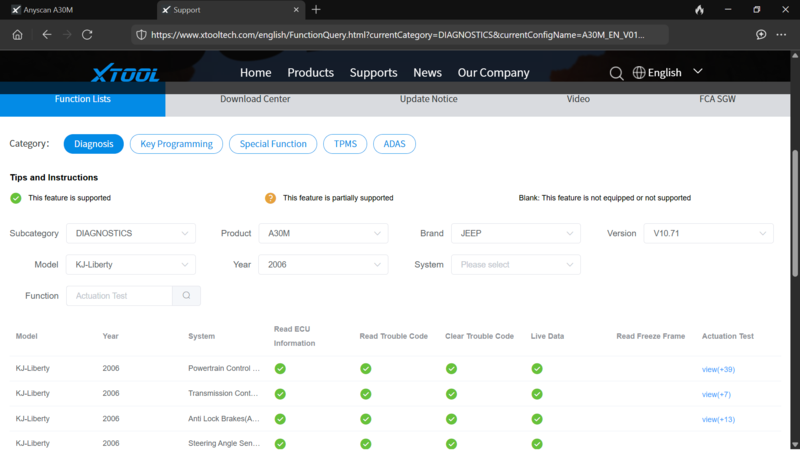The width and height of the screenshot is (800, 450).
Task: Open the Products menu
Action: 310,72
